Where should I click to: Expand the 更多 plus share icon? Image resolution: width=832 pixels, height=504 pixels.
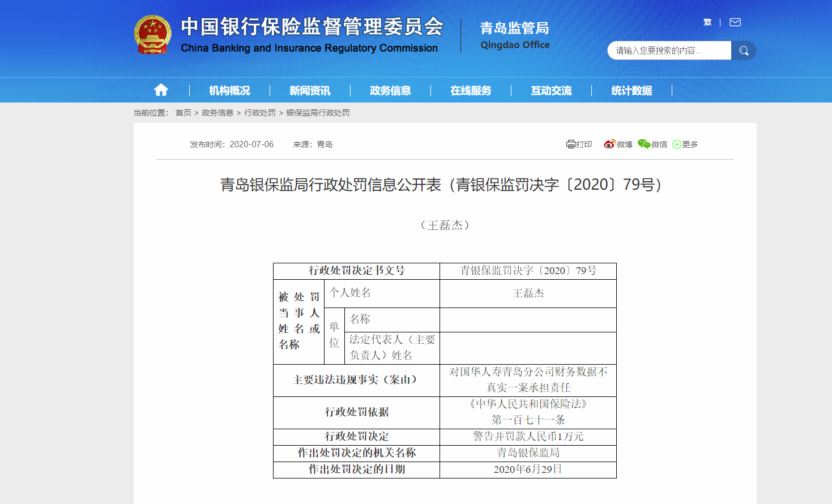coord(677,144)
